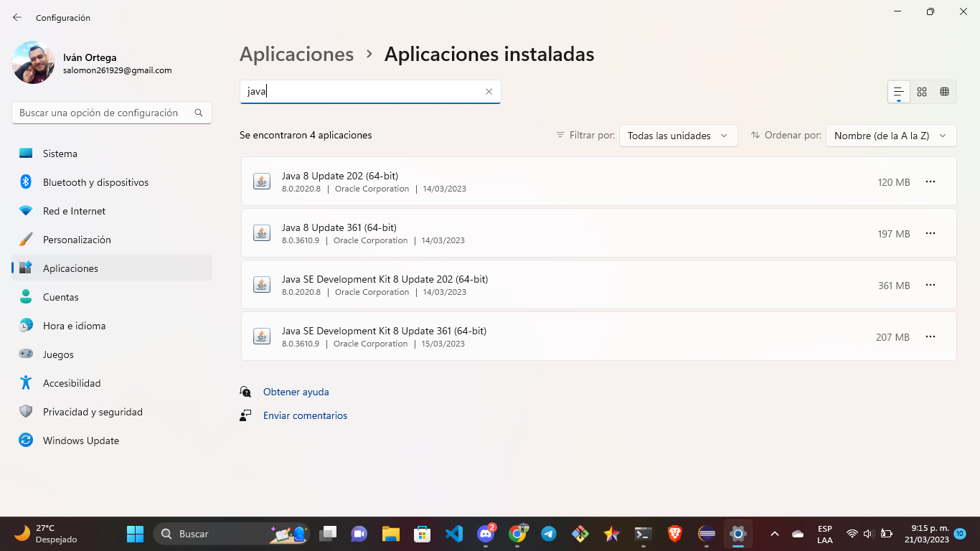Open Accesibilidad settings category

pyautogui.click(x=112, y=383)
